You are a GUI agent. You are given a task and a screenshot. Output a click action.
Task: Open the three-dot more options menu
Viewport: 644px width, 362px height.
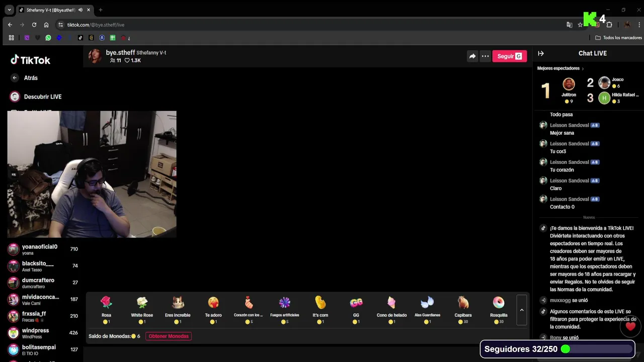coord(485,56)
